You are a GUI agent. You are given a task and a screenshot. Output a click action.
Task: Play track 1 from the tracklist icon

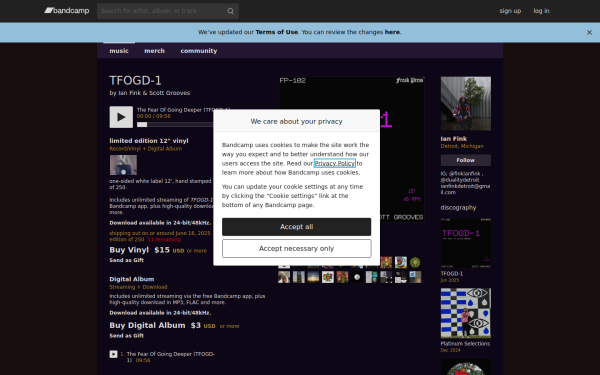point(113,354)
